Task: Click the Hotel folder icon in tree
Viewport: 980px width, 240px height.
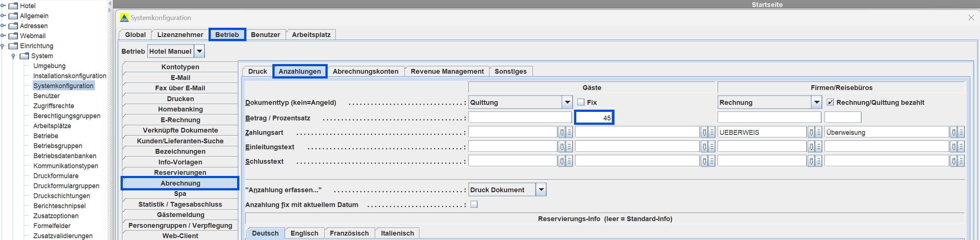Action: (x=13, y=6)
